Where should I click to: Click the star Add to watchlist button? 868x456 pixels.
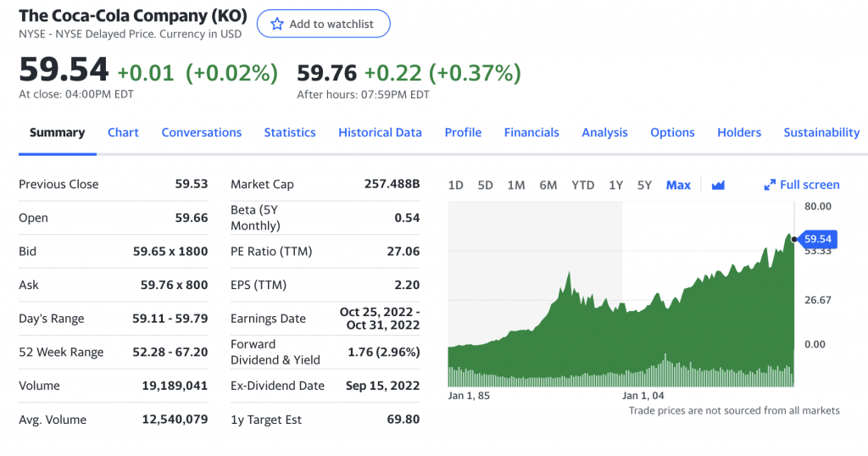(x=323, y=24)
